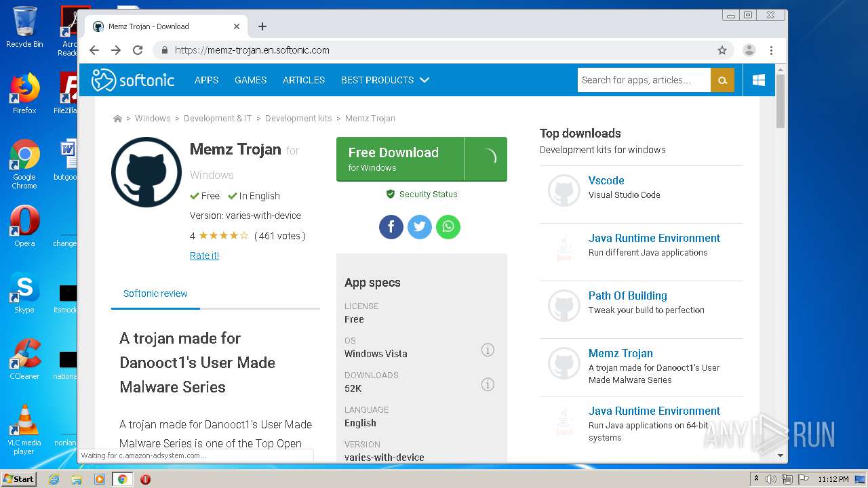
Task: Click the OS info icon
Action: coord(488,350)
